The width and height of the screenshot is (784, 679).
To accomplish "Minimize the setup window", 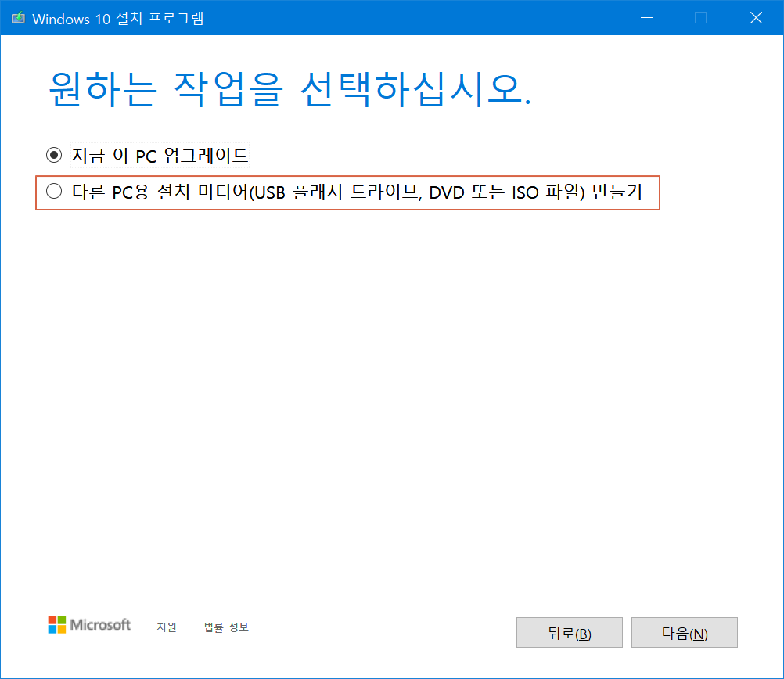I will [646, 18].
